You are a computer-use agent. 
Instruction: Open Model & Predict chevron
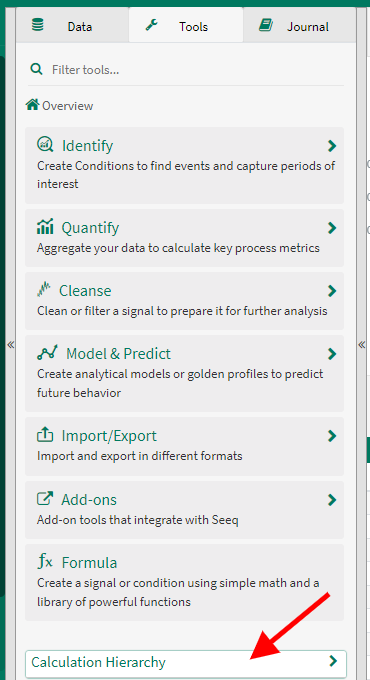coord(332,354)
